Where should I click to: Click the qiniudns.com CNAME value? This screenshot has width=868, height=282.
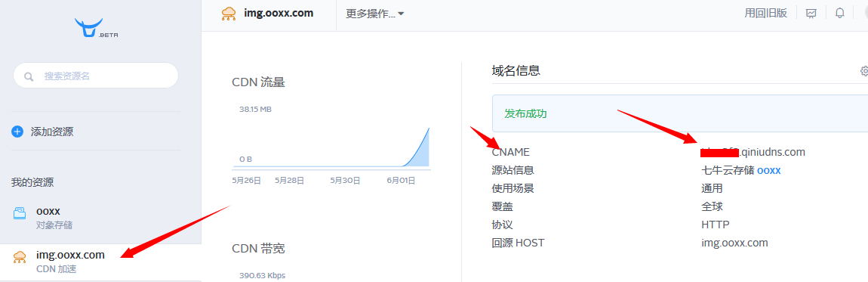tap(753, 152)
